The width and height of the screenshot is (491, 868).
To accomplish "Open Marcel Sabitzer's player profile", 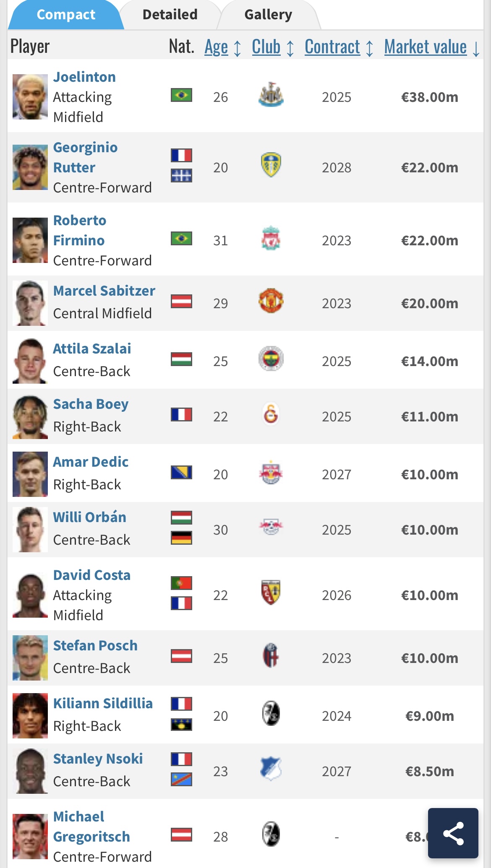I will click(104, 291).
